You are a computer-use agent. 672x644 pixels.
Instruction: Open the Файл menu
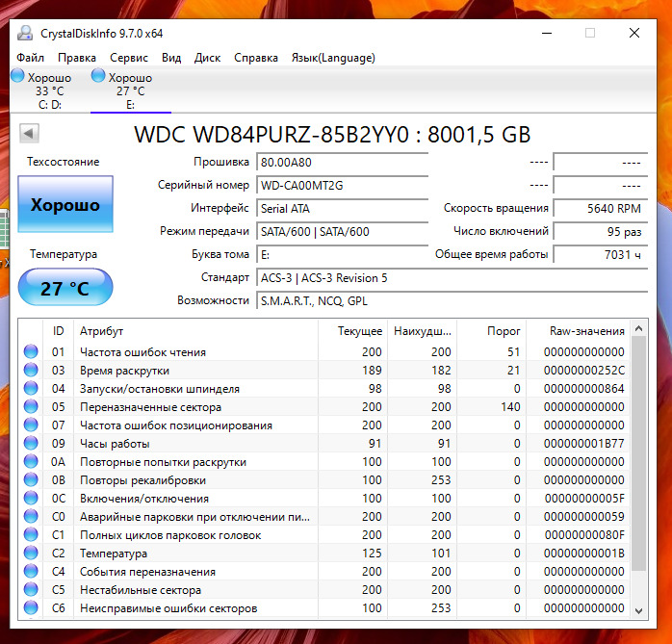(30, 58)
